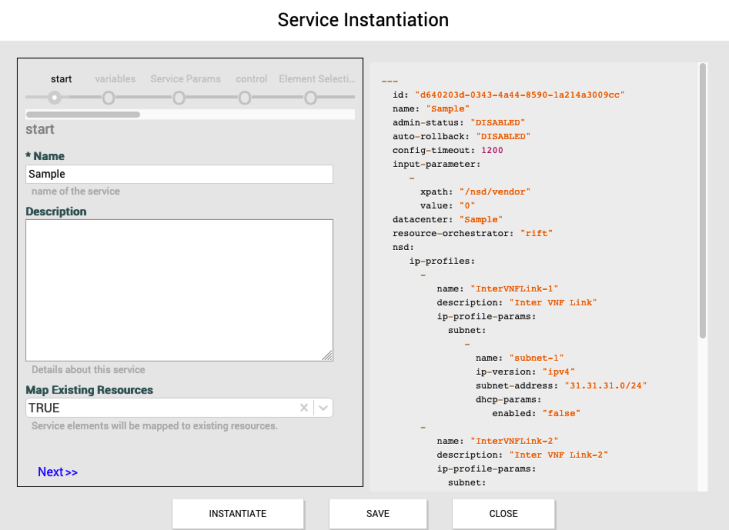This screenshot has height=530, width=729.
Task: Open Map Existing Resources dropdown arrow
Action: point(322,408)
